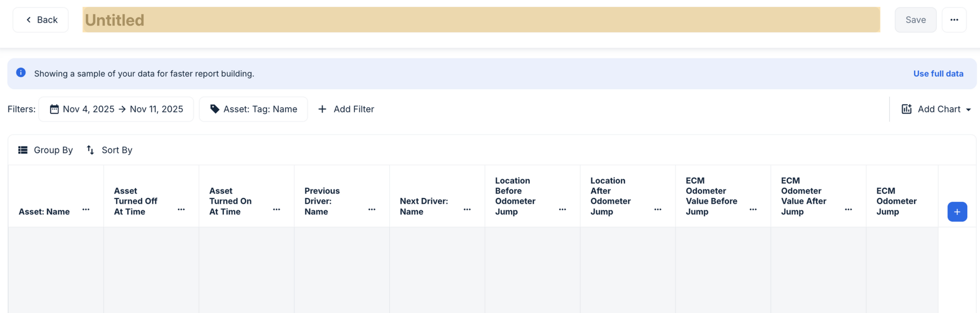This screenshot has width=980, height=313.
Task: Open options for Previous Driver: Name column
Action: click(x=372, y=209)
